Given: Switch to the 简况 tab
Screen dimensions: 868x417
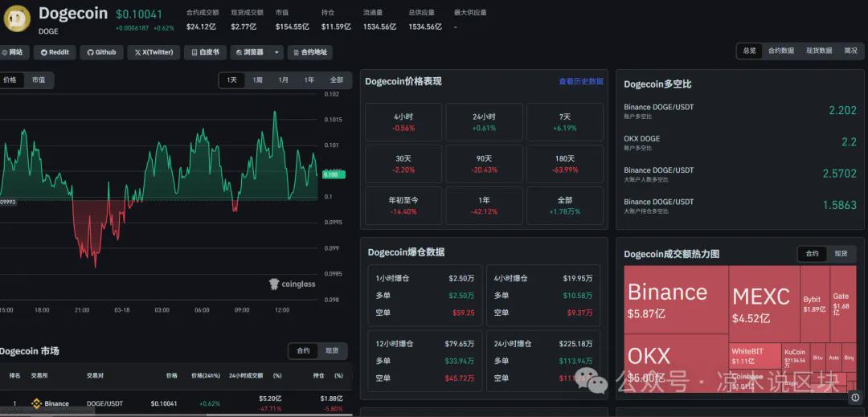Looking at the screenshot, I should click(851, 51).
